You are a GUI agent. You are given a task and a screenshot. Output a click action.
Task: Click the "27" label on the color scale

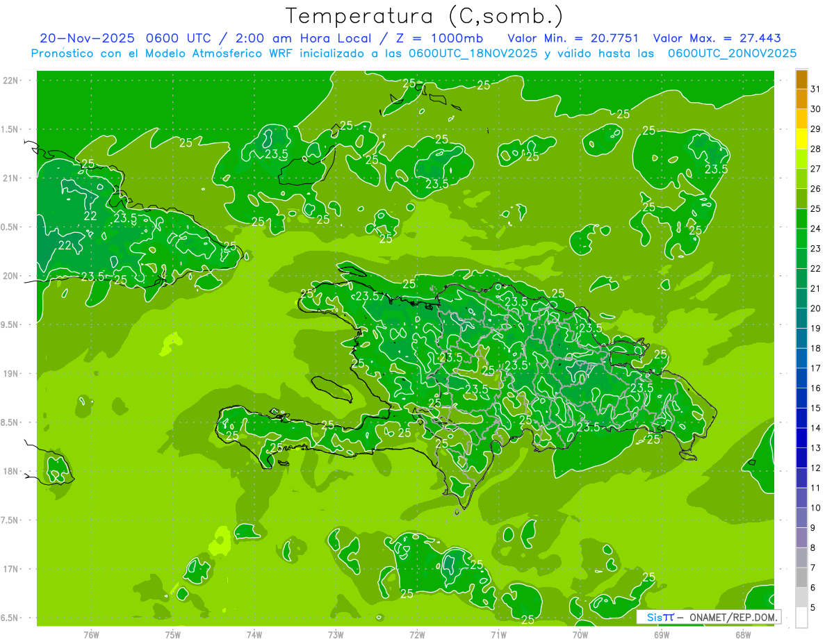coord(816,169)
